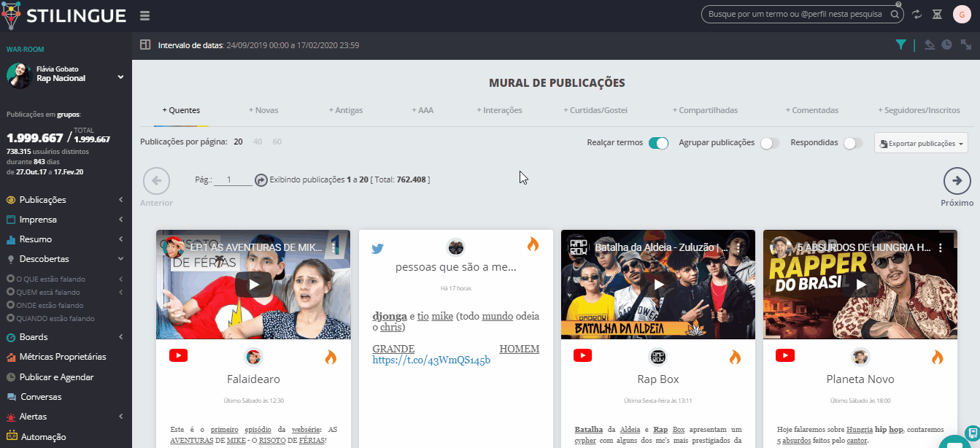The height and width of the screenshot is (448, 980).
Task: Click the flame icon on Rap Box card
Action: pyautogui.click(x=735, y=357)
